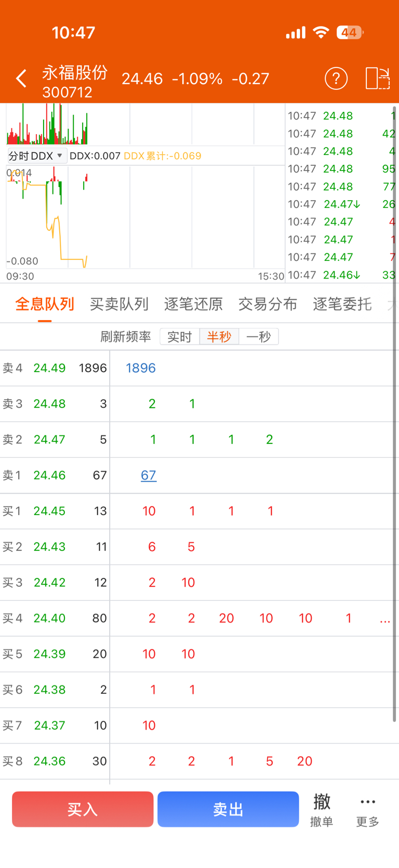
Task: Select the 买1 price 24.45
Action: click(x=49, y=511)
